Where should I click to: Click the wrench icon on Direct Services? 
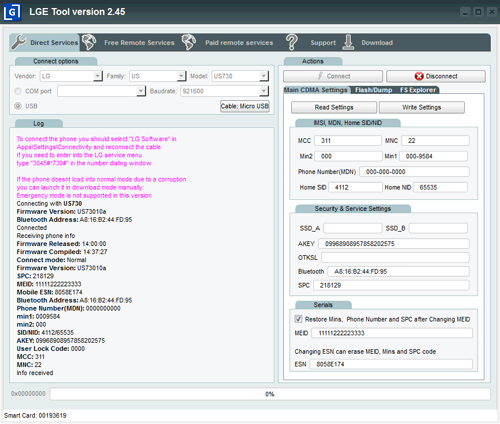pyautogui.click(x=18, y=42)
